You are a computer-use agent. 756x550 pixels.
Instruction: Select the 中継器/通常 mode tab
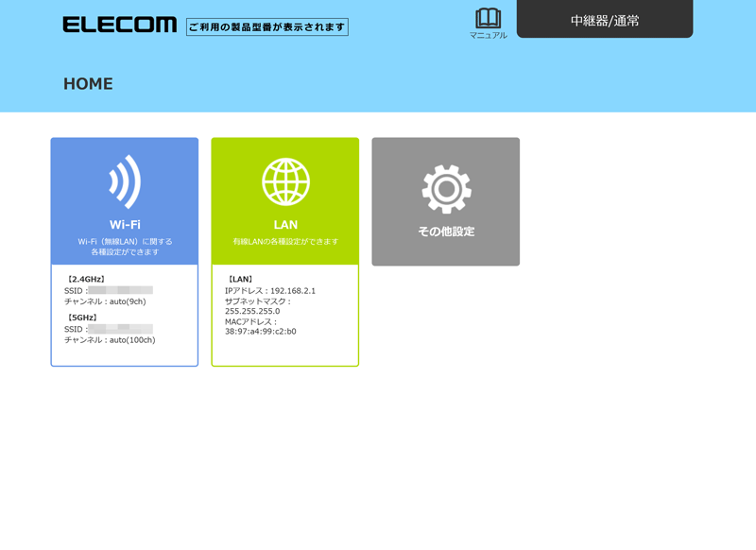(x=604, y=20)
